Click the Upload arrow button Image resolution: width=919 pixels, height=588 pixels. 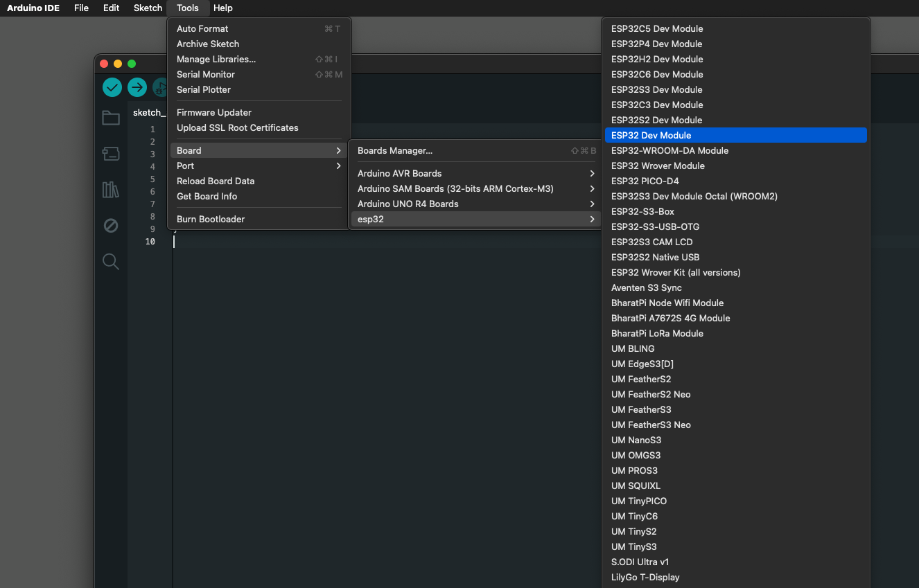137,87
